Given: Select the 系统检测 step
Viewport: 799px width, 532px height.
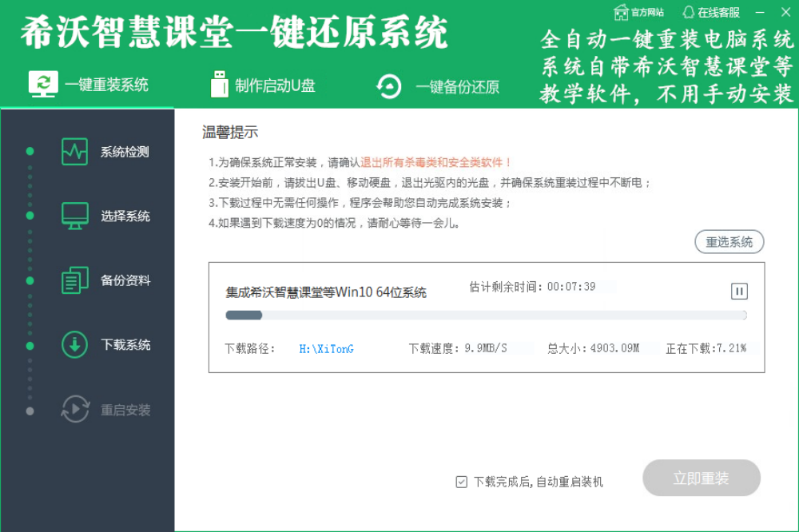Looking at the screenshot, I should click(105, 152).
